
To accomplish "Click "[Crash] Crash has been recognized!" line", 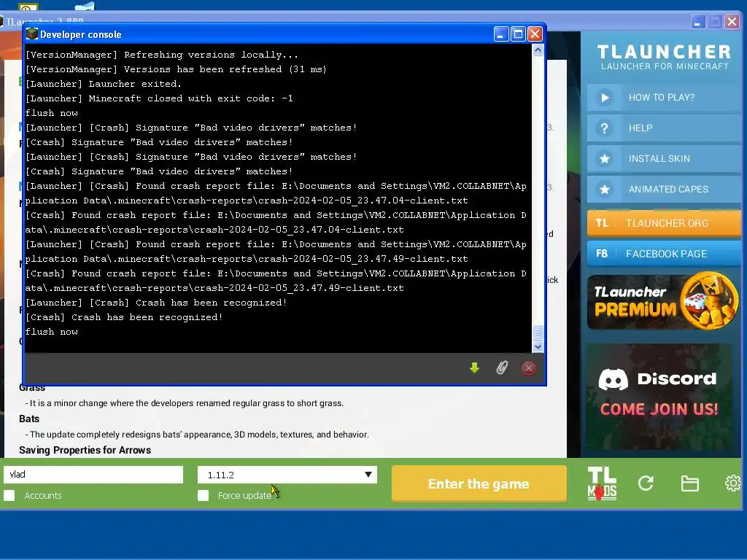I will (x=124, y=317).
